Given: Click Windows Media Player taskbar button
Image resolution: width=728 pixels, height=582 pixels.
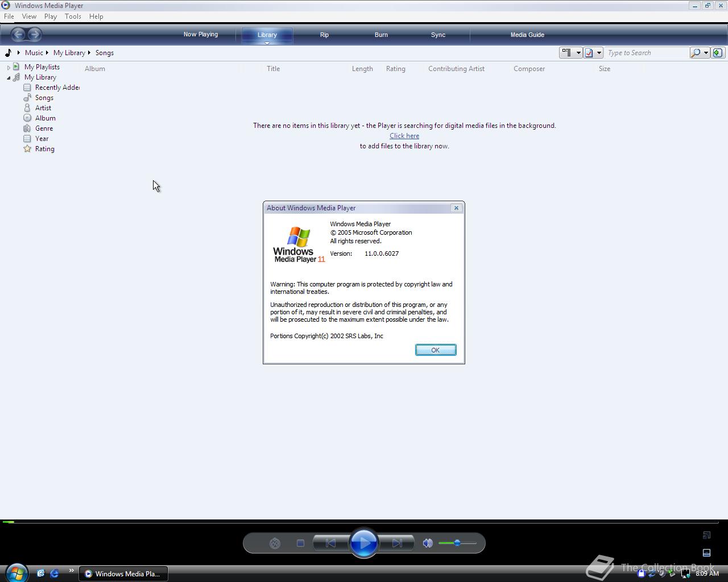Looking at the screenshot, I should [123, 573].
